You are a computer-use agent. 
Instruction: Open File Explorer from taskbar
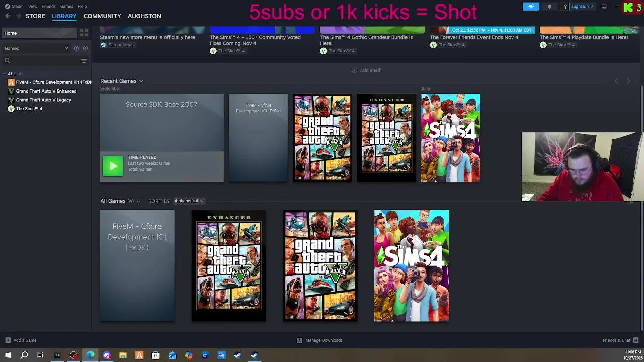click(x=123, y=355)
